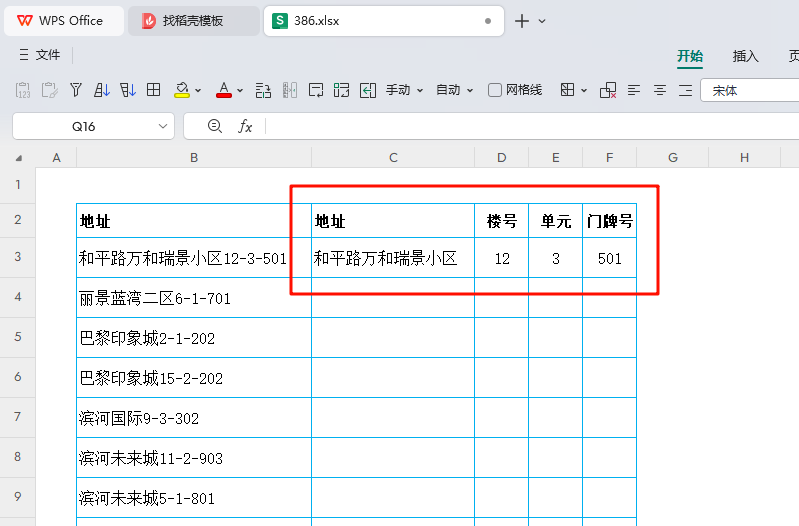Viewport: 799px width, 526px height.
Task: Click the table grid icon in toolbar
Action: pos(153,90)
